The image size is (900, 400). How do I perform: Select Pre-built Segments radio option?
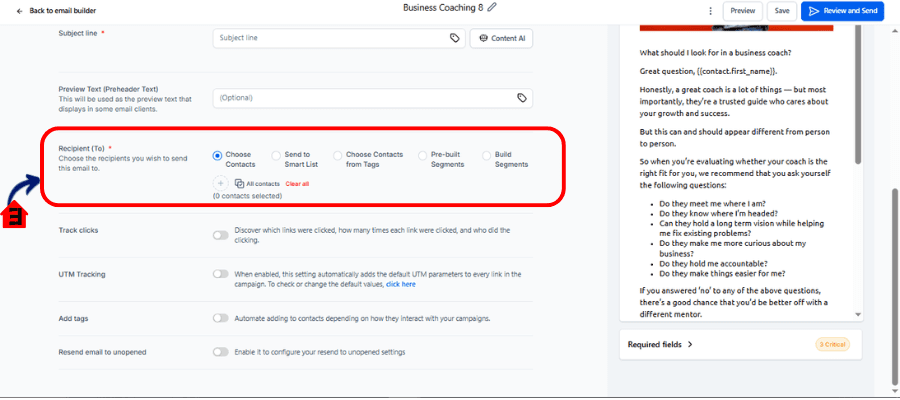[x=422, y=155]
